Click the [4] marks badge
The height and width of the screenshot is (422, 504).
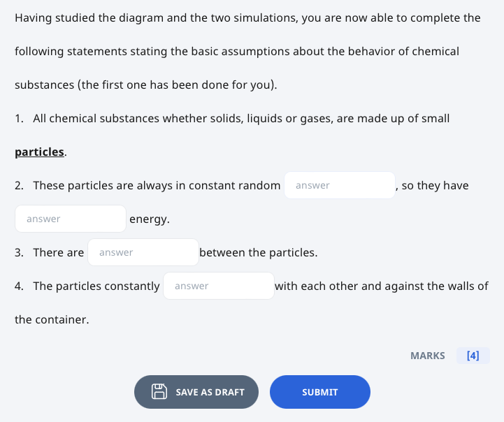point(473,356)
